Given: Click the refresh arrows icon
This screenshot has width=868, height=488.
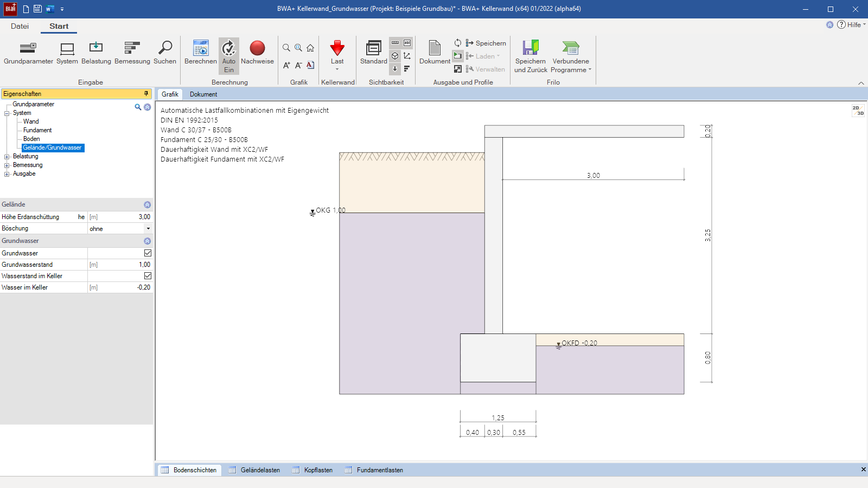Looking at the screenshot, I should (458, 43).
